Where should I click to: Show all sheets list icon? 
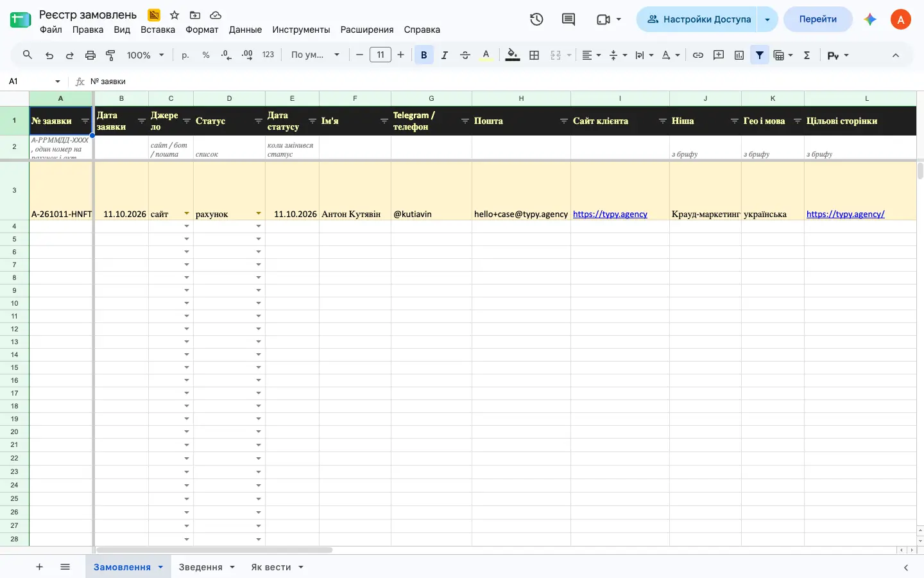[x=65, y=567]
